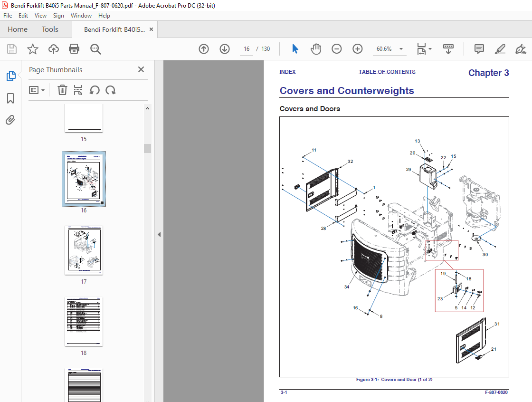Open the Page Thumbnails sidebar icon

[x=11, y=76]
